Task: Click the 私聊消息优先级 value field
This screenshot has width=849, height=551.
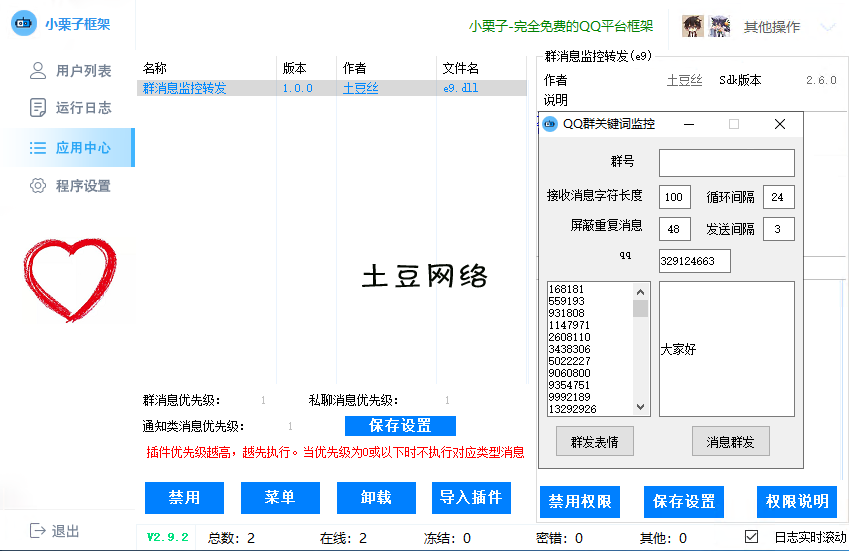Action: point(447,401)
